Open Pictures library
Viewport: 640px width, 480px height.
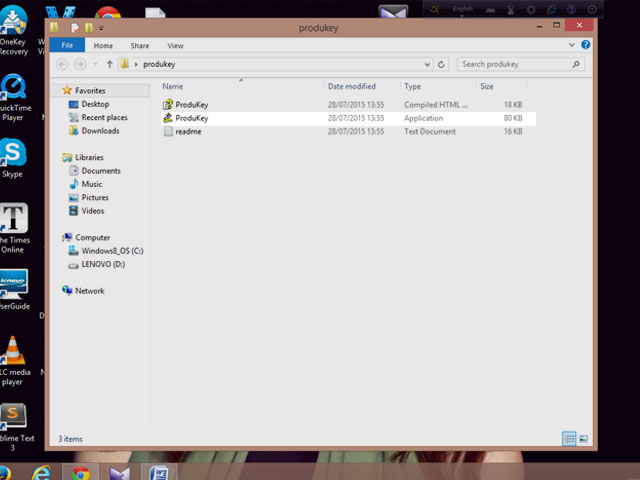89,198
